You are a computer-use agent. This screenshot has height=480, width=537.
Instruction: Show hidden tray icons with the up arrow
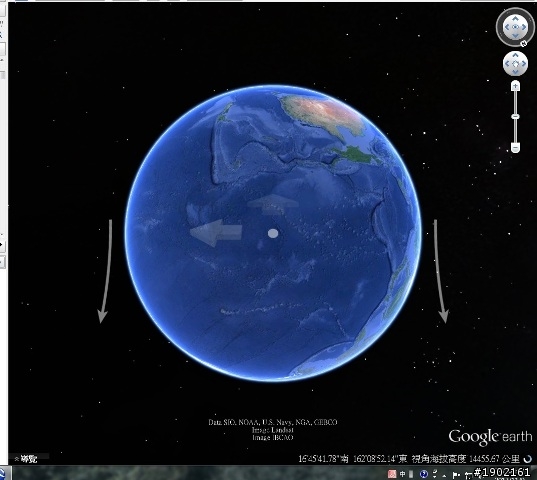445,475
